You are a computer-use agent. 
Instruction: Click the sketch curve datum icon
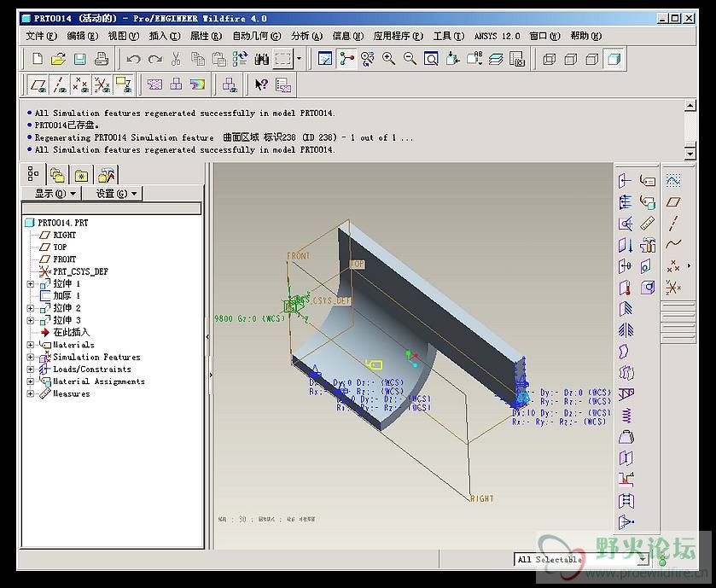pos(673,180)
